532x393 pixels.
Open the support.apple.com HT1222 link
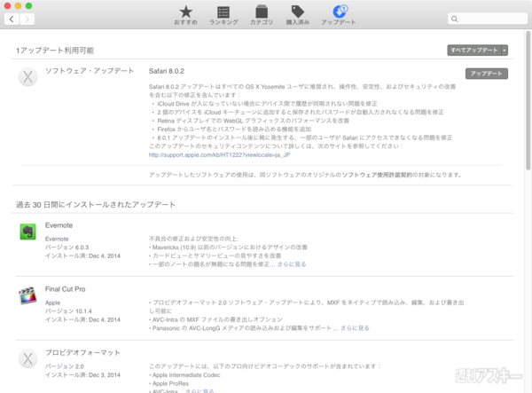(220, 154)
